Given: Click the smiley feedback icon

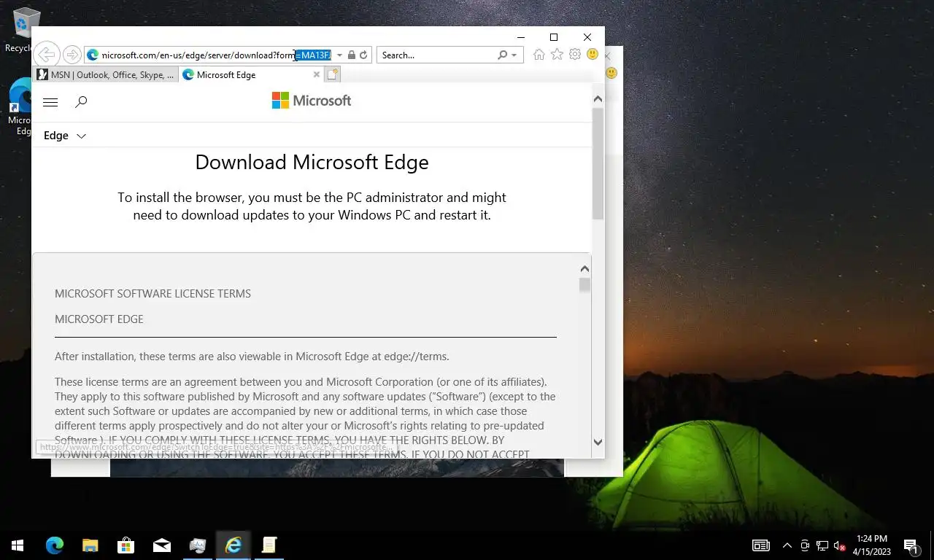Looking at the screenshot, I should click(x=593, y=55).
